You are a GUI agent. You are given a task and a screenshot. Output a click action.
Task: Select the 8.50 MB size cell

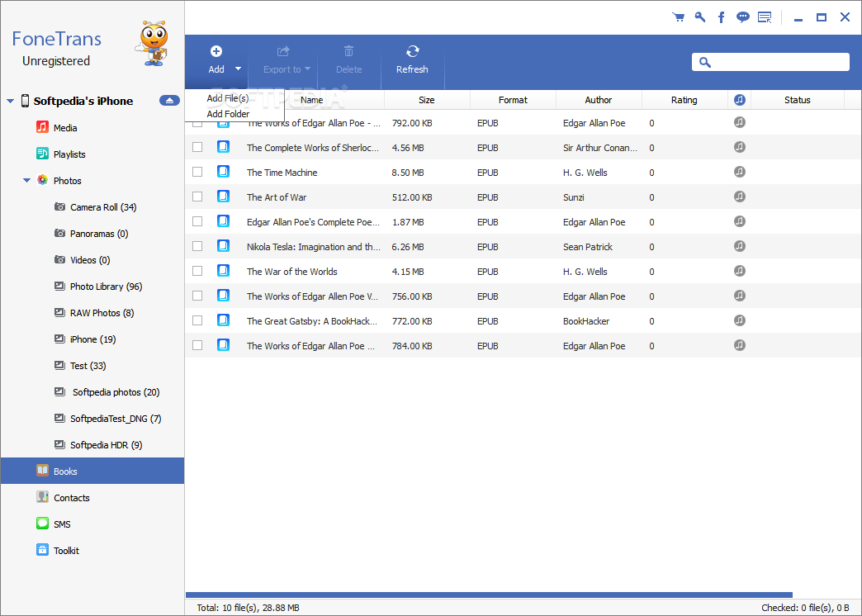coord(408,173)
